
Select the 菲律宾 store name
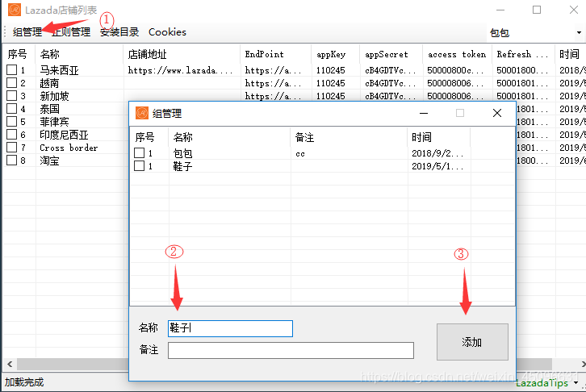tap(54, 122)
